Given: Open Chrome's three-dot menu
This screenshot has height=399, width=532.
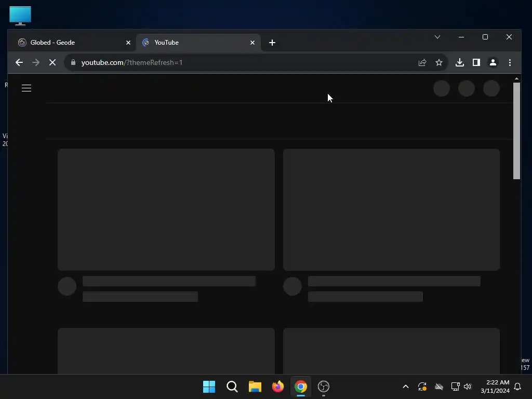Looking at the screenshot, I should tap(510, 62).
